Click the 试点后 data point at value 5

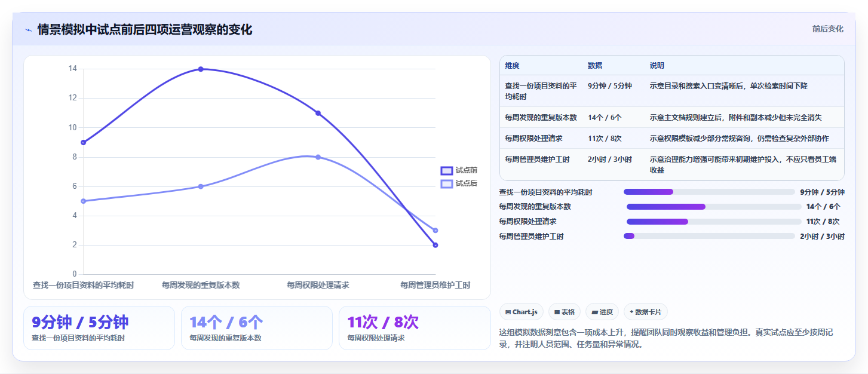(84, 201)
